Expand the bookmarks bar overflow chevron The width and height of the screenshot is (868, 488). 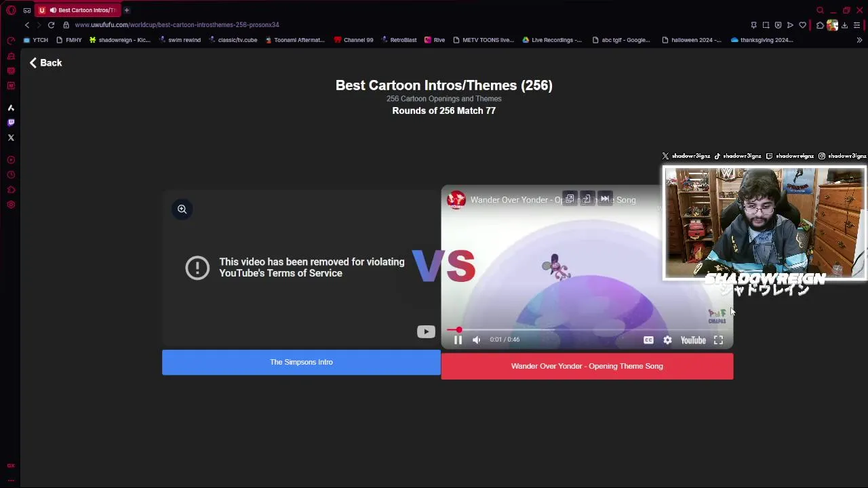coord(859,40)
